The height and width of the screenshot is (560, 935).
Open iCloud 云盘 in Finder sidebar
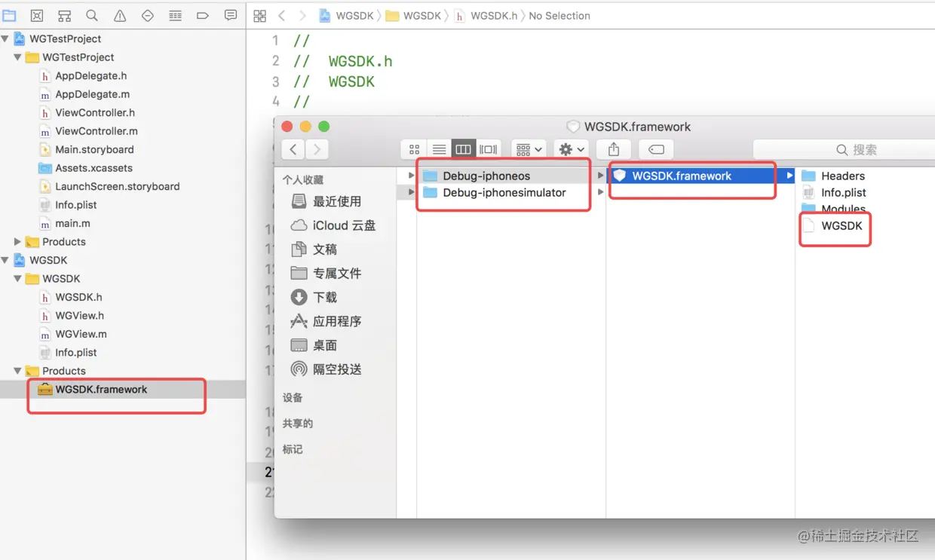pyautogui.click(x=344, y=225)
